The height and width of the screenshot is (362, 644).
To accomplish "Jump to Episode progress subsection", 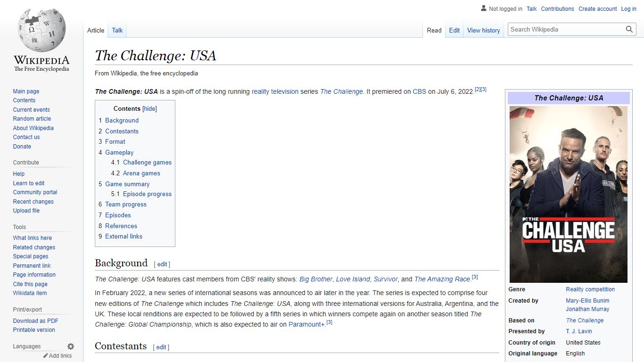I will [147, 194].
